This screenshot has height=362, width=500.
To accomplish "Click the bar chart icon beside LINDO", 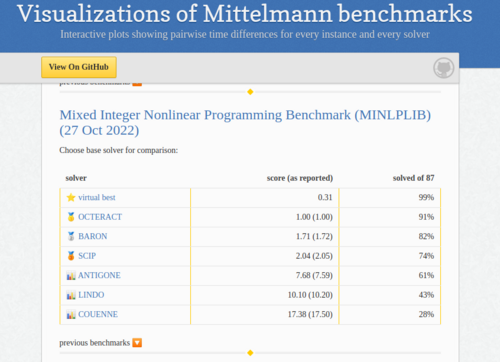I will pos(71,295).
